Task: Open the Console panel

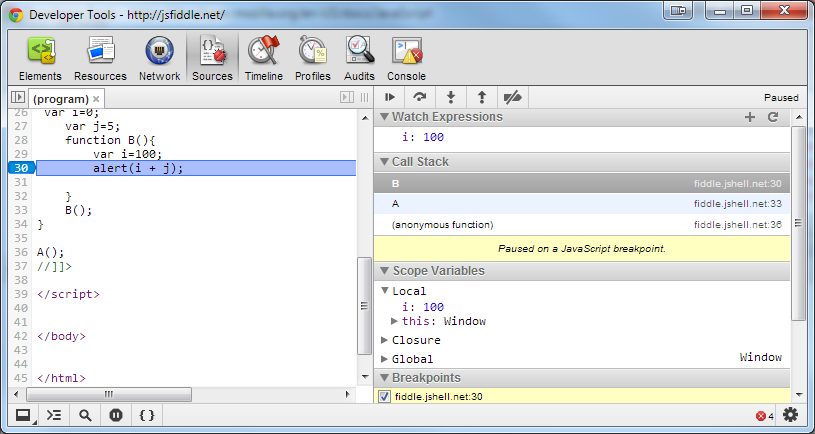Action: (406, 59)
